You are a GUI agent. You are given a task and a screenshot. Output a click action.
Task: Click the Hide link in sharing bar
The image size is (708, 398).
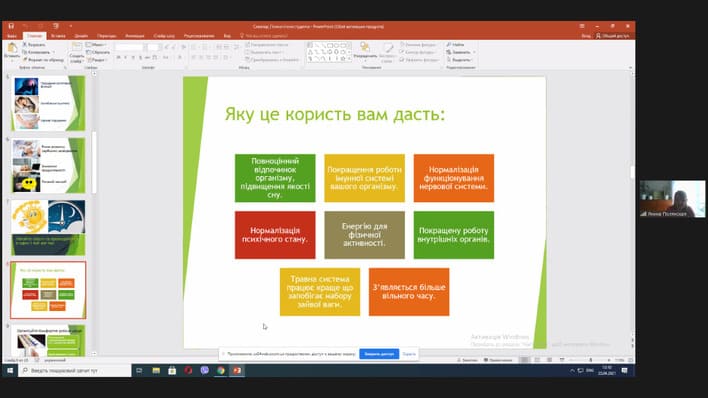point(409,354)
